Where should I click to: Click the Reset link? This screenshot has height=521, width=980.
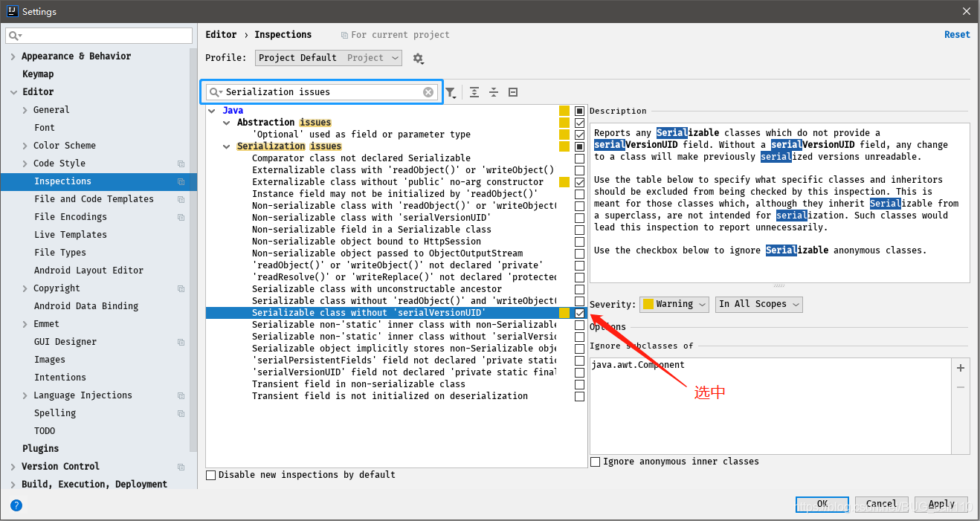pyautogui.click(x=957, y=34)
